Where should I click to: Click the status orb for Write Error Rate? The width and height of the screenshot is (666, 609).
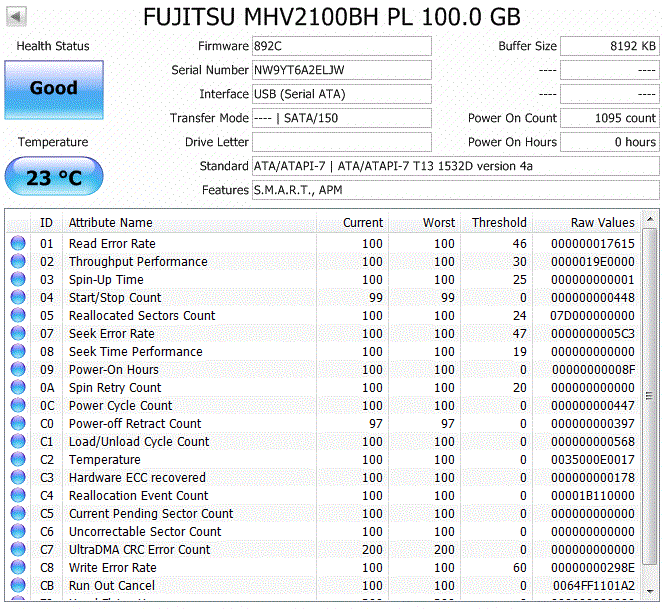[18, 567]
